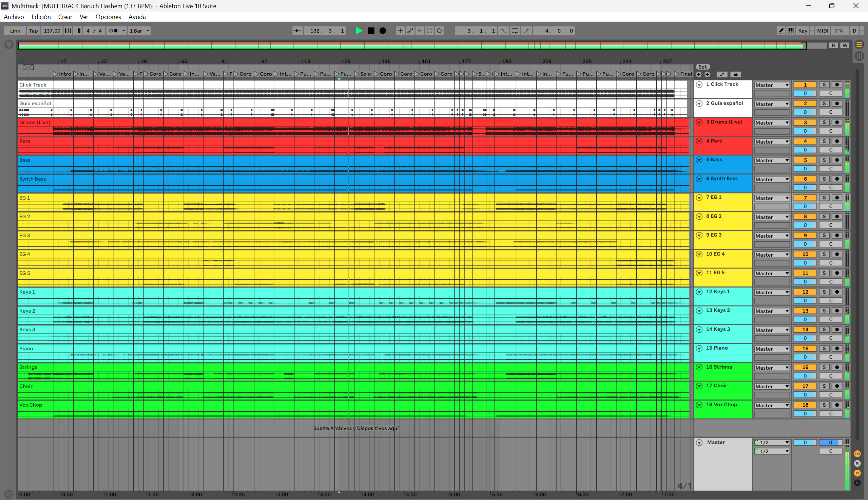Open the Opciones menu
The image size is (868, 500).
tap(108, 17)
